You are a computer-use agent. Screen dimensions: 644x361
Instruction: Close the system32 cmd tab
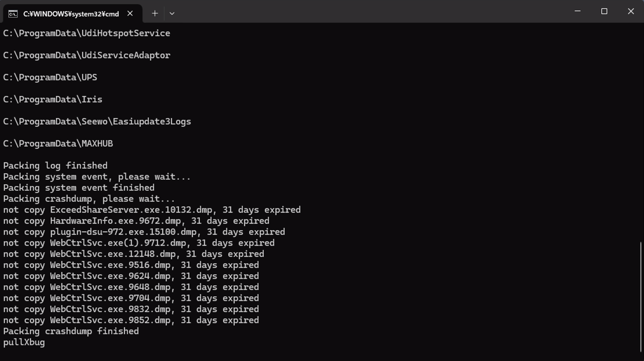pyautogui.click(x=130, y=14)
